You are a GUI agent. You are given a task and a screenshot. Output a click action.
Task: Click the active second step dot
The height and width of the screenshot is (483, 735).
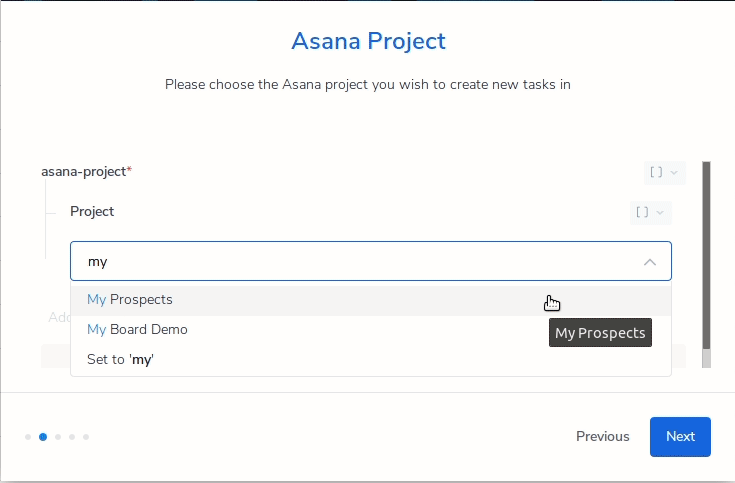coord(43,437)
